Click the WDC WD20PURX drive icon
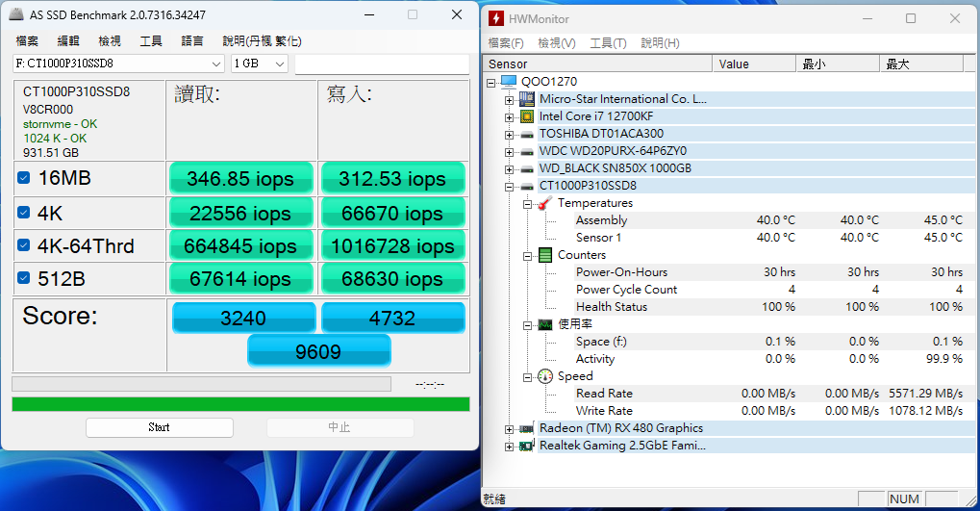 pyautogui.click(x=527, y=151)
